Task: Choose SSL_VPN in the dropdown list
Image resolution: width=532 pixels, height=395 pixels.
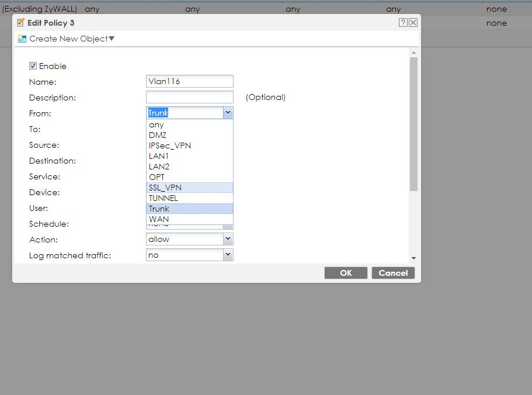Action: [x=190, y=188]
